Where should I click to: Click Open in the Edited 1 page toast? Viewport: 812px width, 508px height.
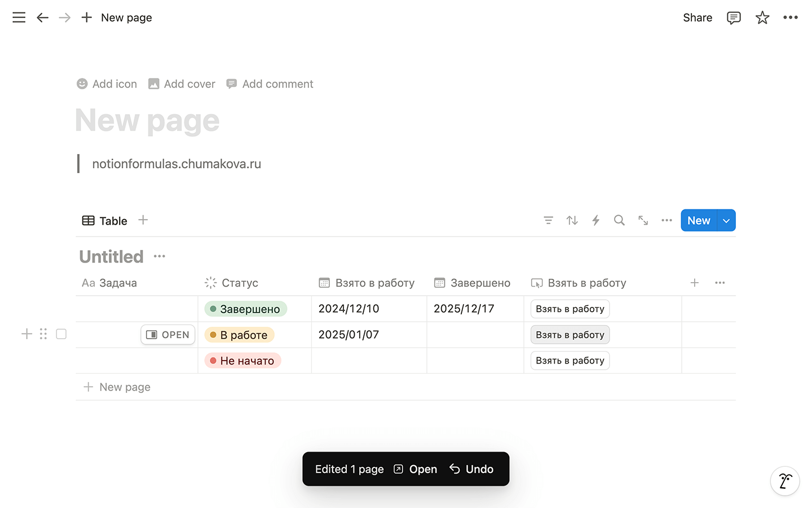coord(415,469)
